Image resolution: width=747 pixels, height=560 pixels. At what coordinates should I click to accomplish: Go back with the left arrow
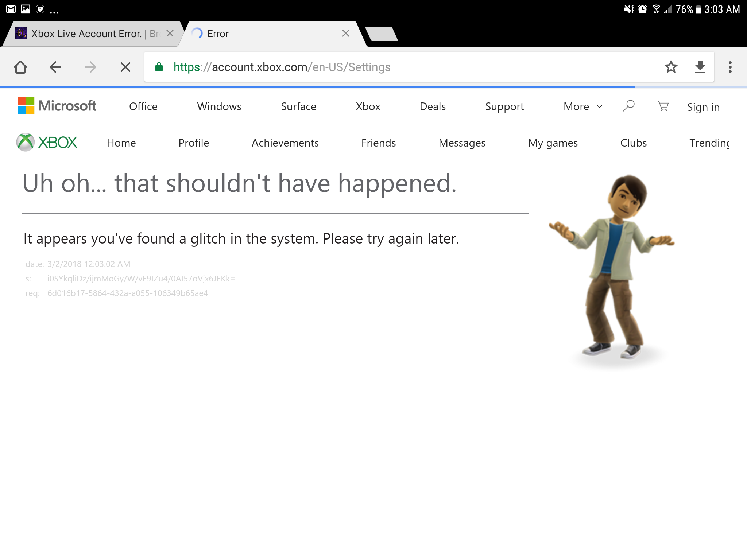coord(55,67)
